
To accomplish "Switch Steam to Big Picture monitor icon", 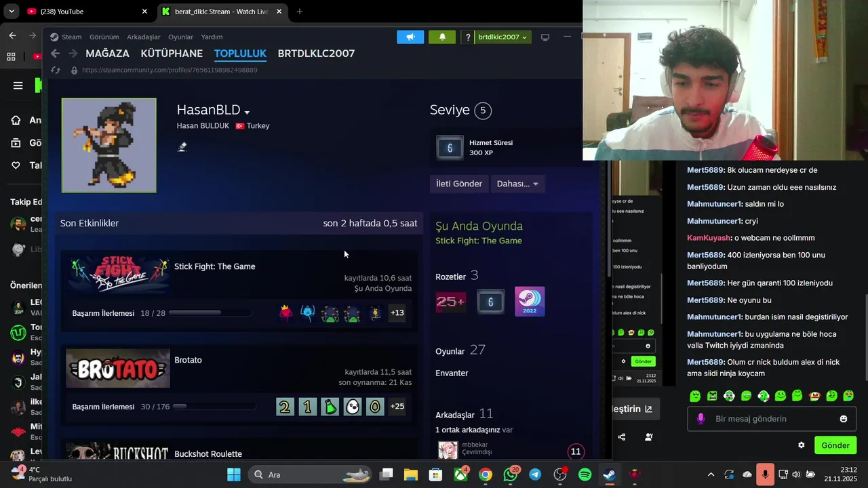I will tap(545, 37).
